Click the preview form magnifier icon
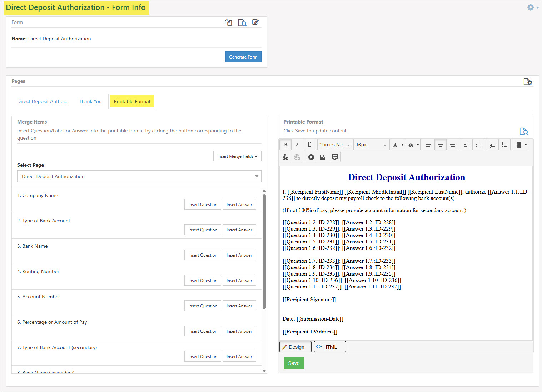The height and width of the screenshot is (392, 542). (242, 23)
